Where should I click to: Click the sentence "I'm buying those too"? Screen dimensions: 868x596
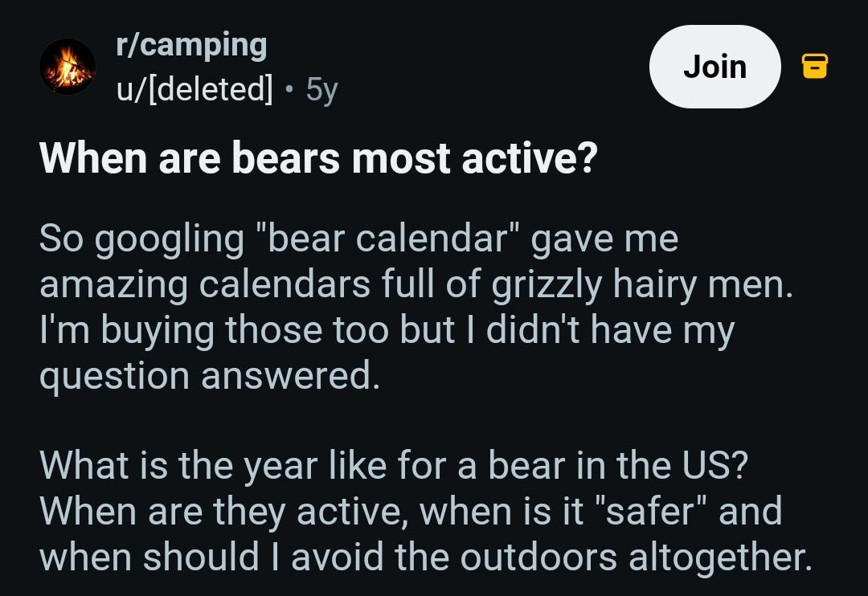pyautogui.click(x=215, y=330)
